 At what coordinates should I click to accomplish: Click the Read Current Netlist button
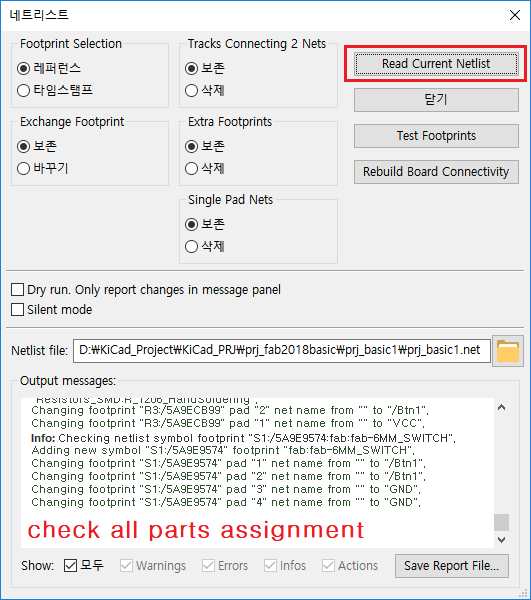[436, 64]
